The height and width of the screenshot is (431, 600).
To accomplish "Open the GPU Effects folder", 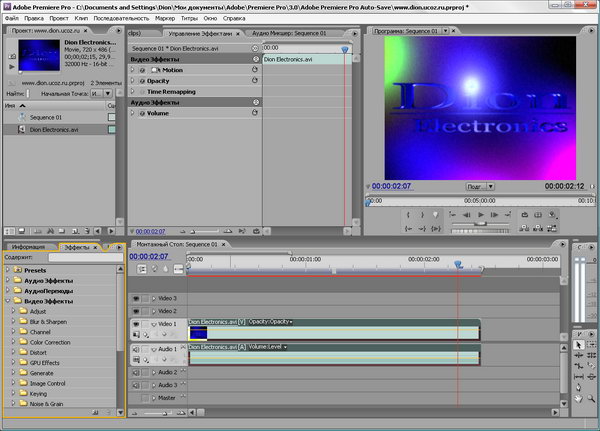I will pos(44,362).
